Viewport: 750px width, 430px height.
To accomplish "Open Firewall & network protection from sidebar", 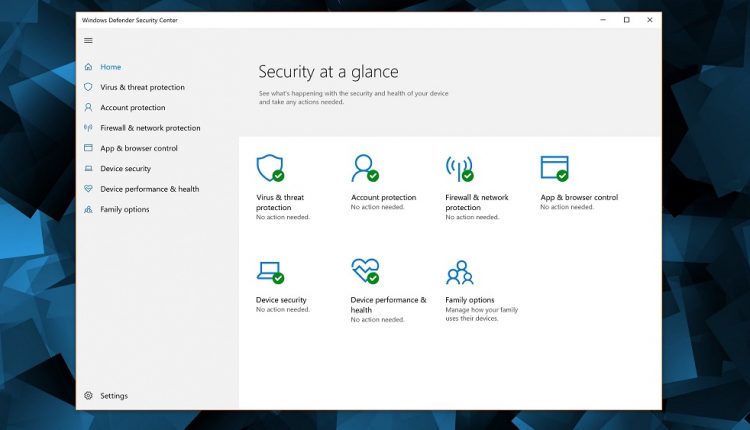I will 150,128.
